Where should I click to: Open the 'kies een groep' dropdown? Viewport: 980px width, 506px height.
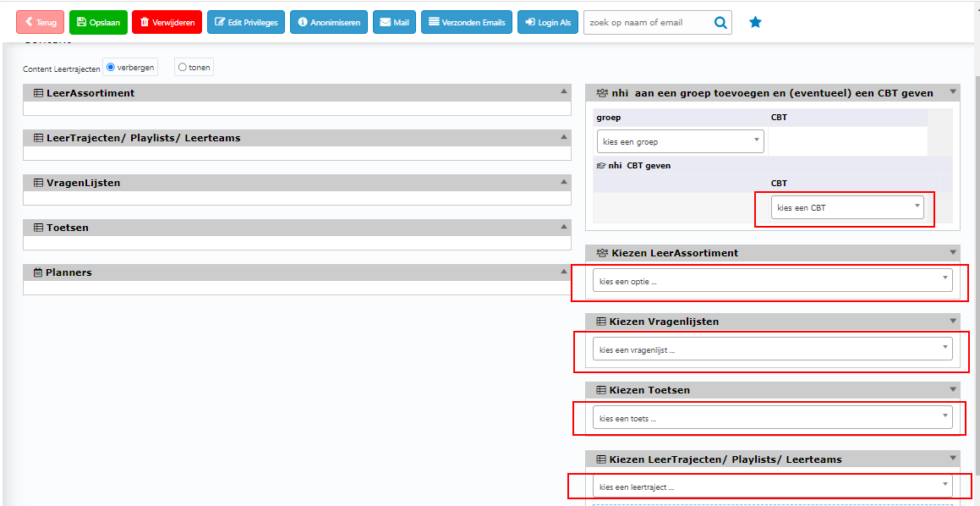click(680, 141)
